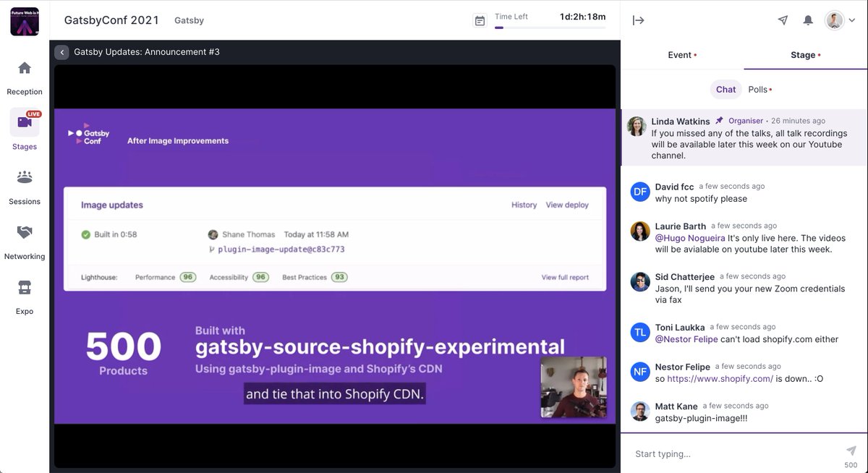Click the History link in the video slide
This screenshot has height=473, width=868.
524,205
